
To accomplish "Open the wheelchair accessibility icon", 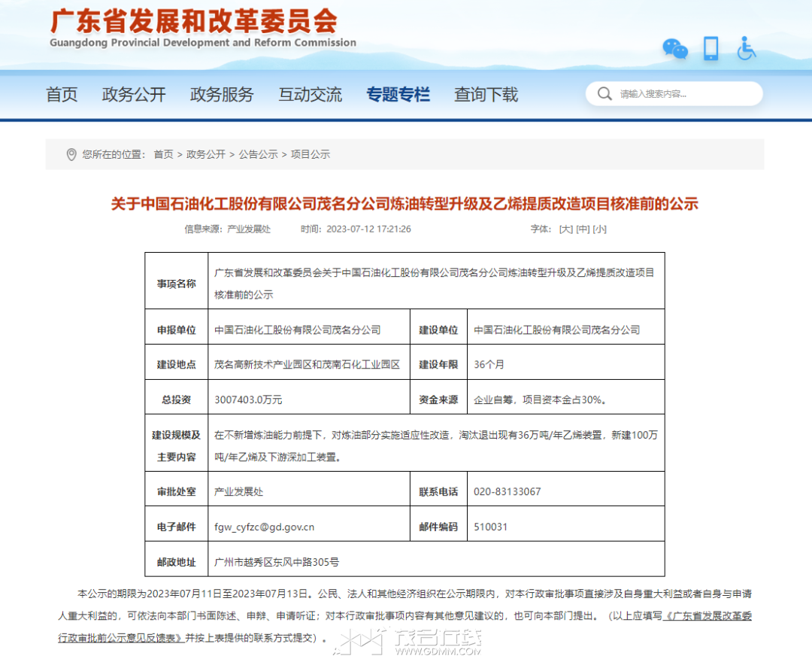I will [746, 49].
